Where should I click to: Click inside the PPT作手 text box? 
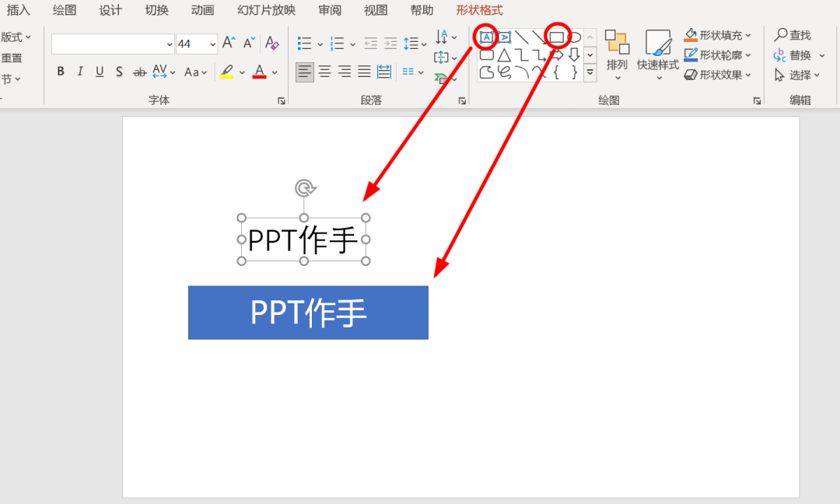(303, 240)
